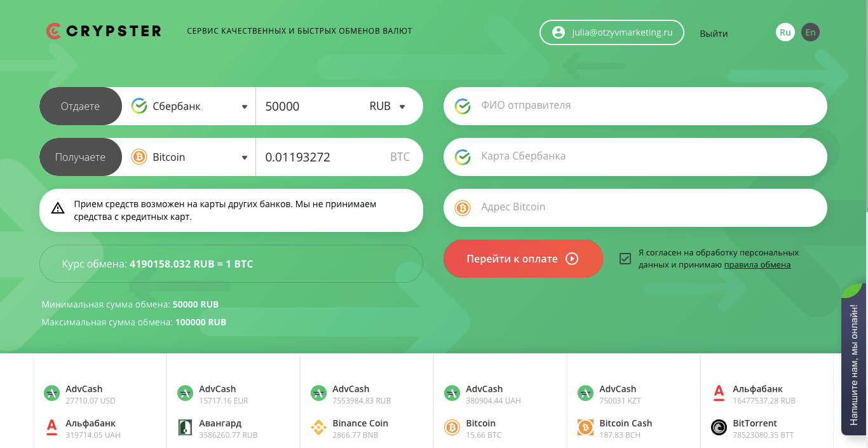
Task: Open the Сбербанк payment method dropdown
Action: tap(189, 106)
